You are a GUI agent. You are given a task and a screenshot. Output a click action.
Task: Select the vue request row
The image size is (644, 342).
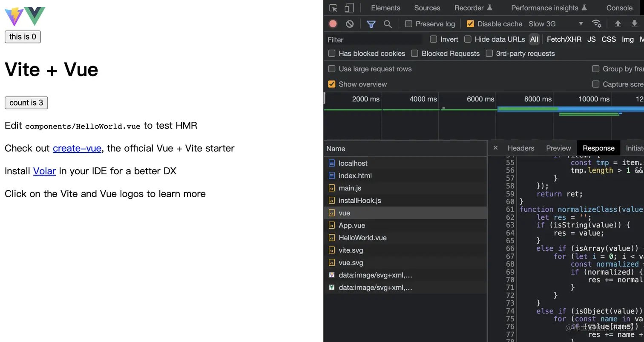click(405, 213)
